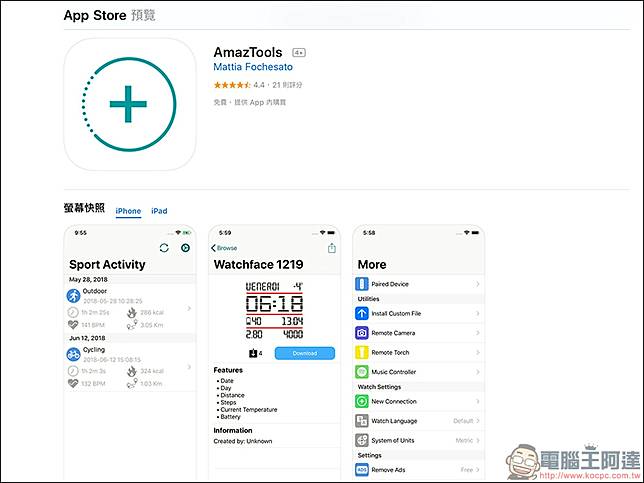Tap the New Connection icon
Image resolution: width=644 pixels, height=483 pixels.
[362, 401]
